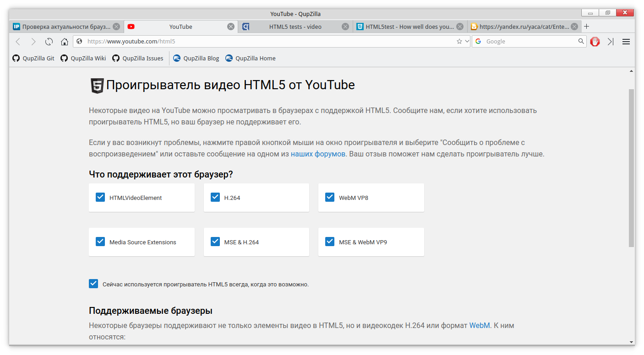644x355 pixels.
Task: Uncheck the always-use-HTML5-player checkbox
Action: [x=93, y=284]
